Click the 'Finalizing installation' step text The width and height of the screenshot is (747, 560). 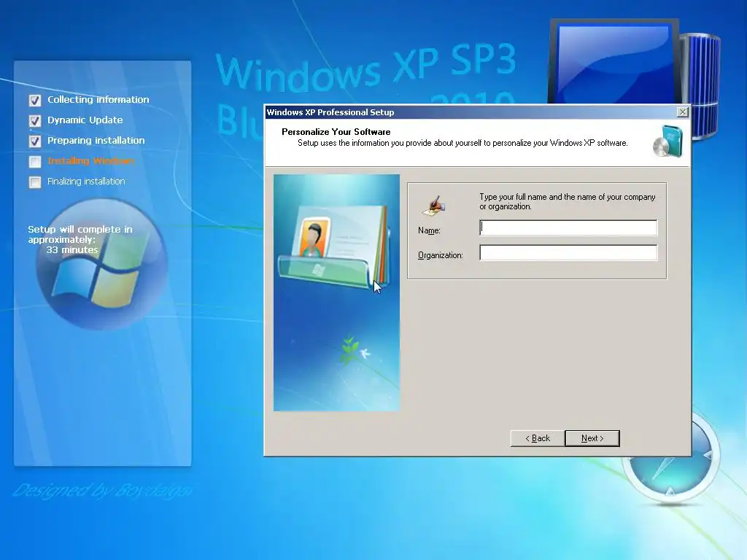pos(86,182)
